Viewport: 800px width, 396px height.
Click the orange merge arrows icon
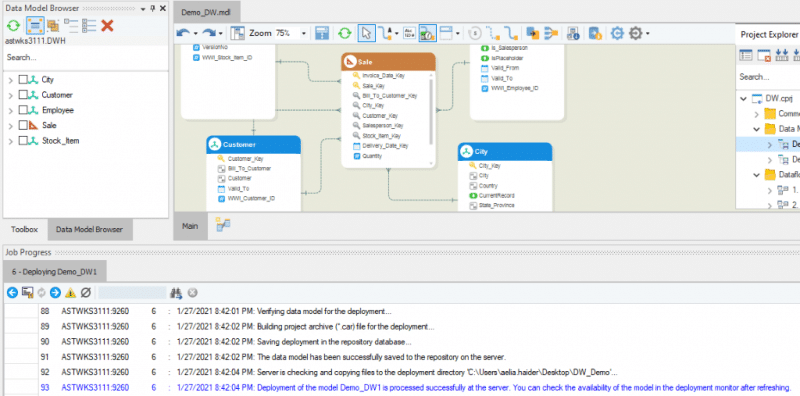(x=551, y=33)
